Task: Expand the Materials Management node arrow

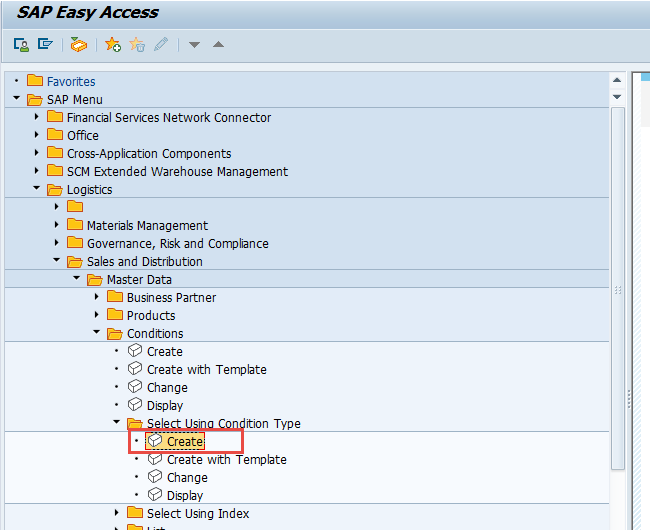Action: tap(57, 225)
